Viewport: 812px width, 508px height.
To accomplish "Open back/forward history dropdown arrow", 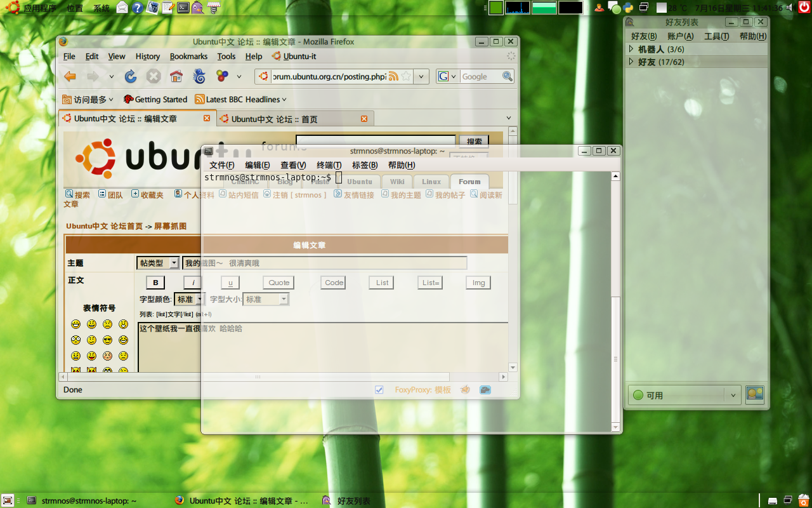I will click(112, 77).
